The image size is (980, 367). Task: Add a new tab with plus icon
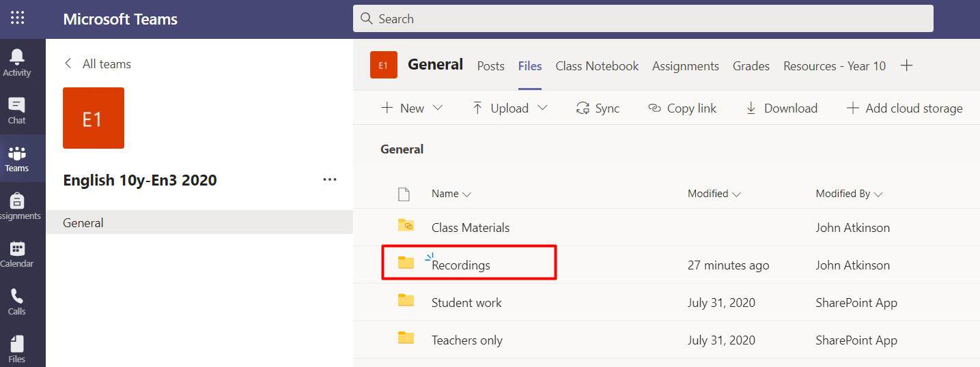click(906, 65)
